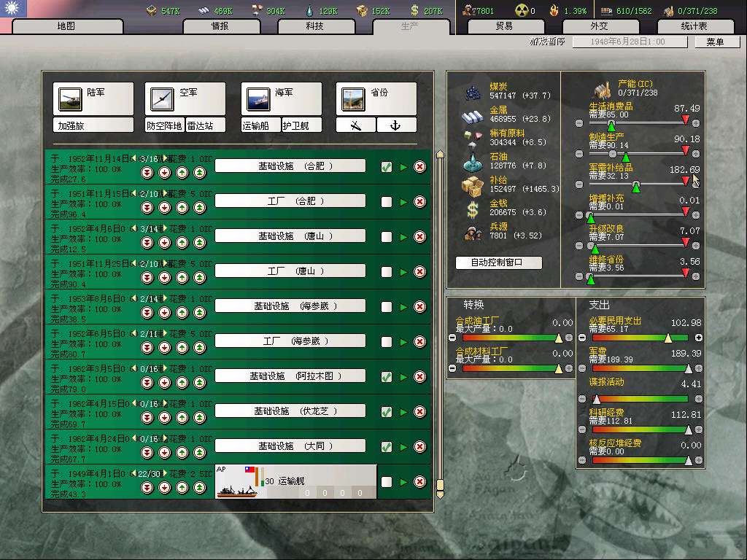This screenshot has height=560, width=747.
Task: Click the anchor naval attachment icon
Action: [397, 125]
